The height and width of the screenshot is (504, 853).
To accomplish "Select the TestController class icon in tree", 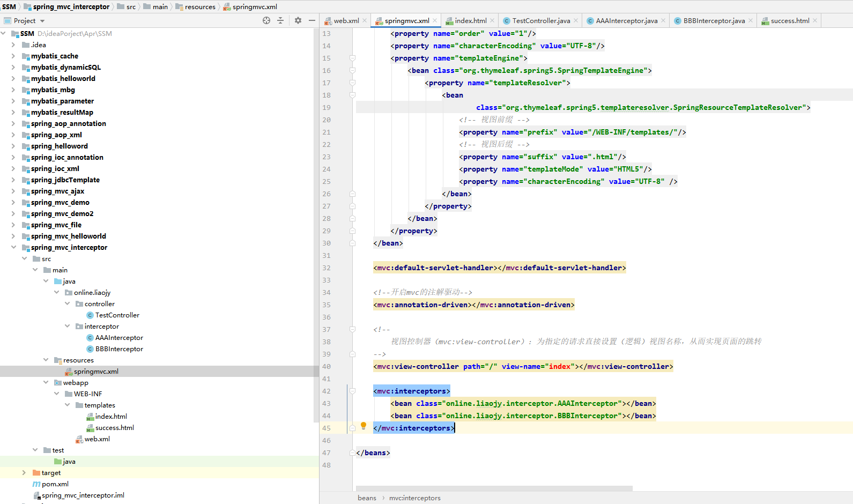I will pos(90,315).
